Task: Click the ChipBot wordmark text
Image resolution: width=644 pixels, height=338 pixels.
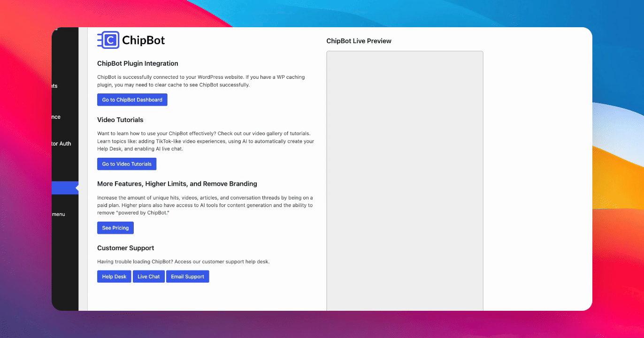Action: click(144, 40)
